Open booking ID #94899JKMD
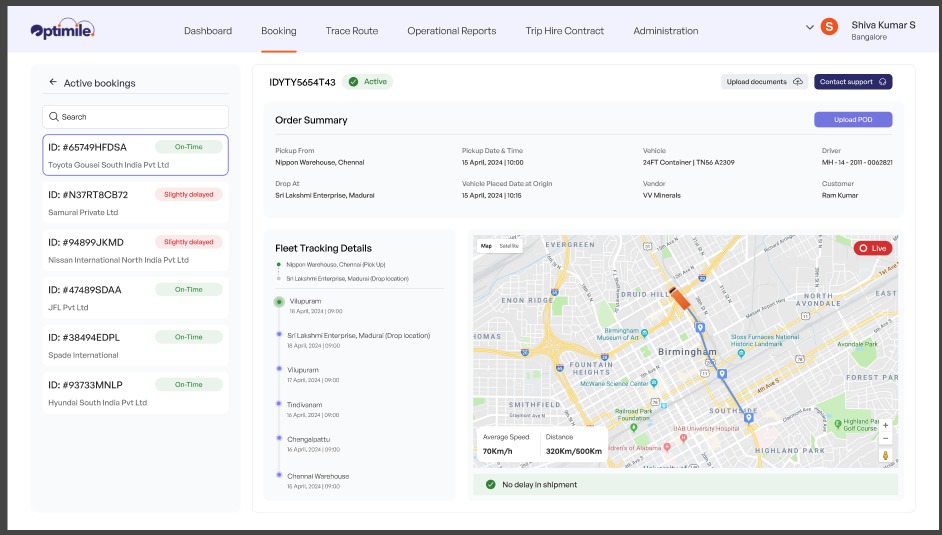942x535 pixels. 135,250
